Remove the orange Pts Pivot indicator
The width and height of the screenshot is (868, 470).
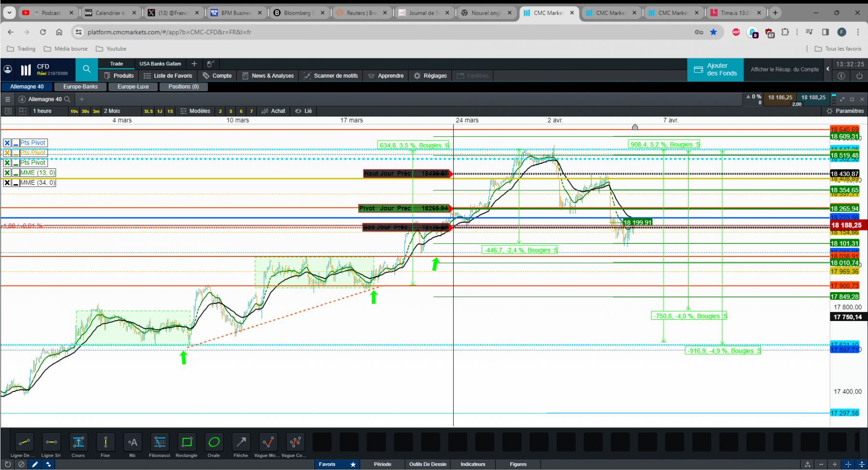7,153
